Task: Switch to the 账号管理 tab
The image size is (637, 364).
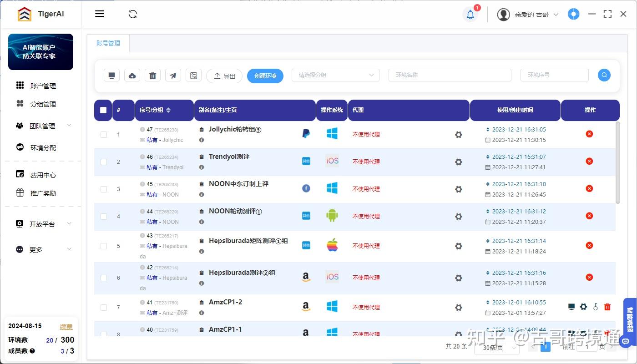Action: [x=108, y=43]
